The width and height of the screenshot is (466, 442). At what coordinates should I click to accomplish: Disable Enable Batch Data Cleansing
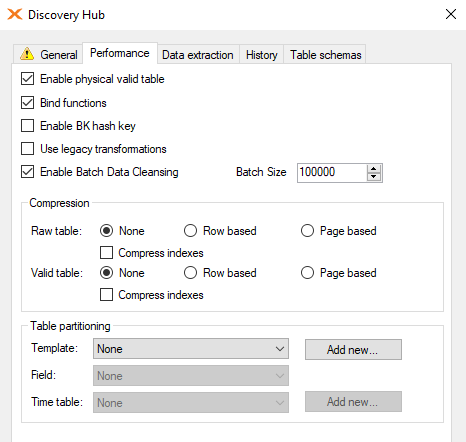27,172
